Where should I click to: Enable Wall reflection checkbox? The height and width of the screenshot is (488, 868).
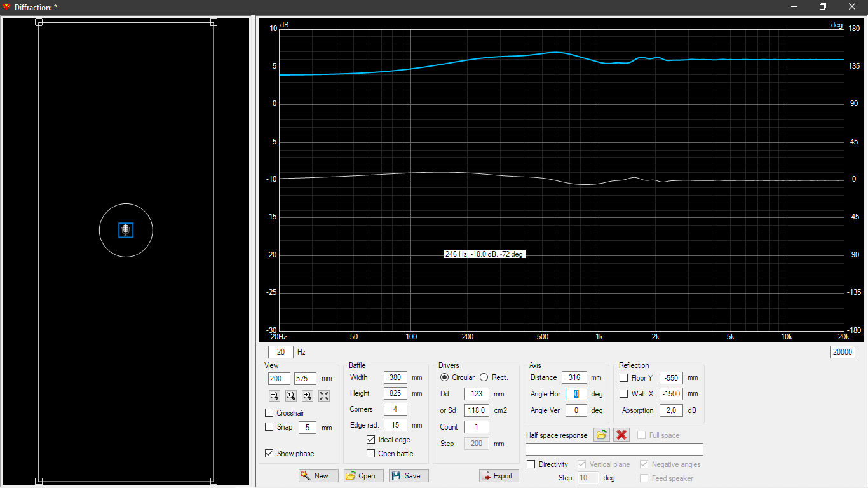624,394
